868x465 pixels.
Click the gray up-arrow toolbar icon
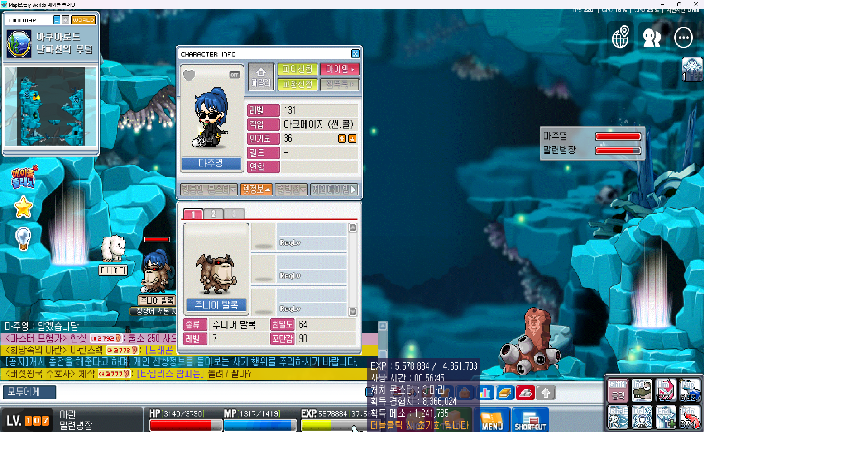click(546, 393)
